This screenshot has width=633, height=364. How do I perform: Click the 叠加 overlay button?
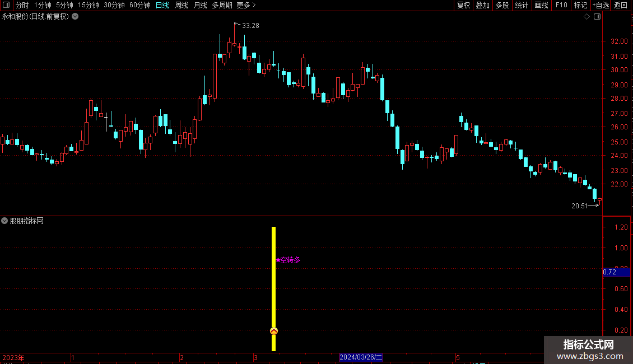[482, 5]
